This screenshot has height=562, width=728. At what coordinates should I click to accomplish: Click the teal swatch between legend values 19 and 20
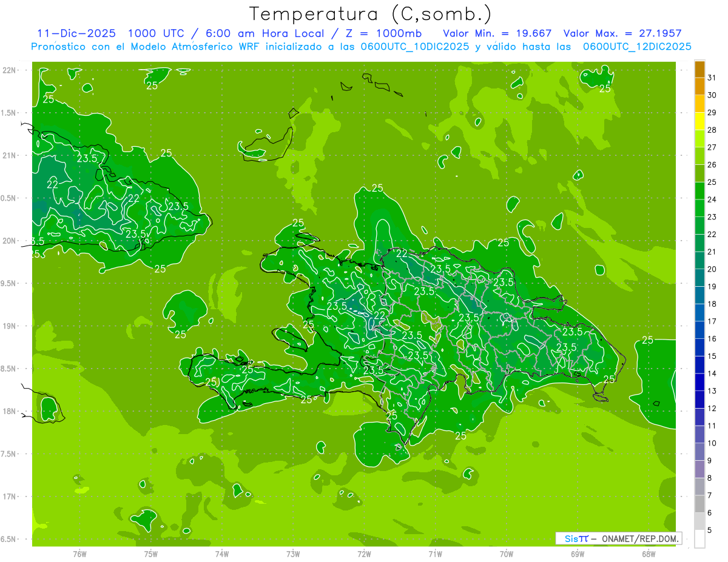[x=699, y=278]
